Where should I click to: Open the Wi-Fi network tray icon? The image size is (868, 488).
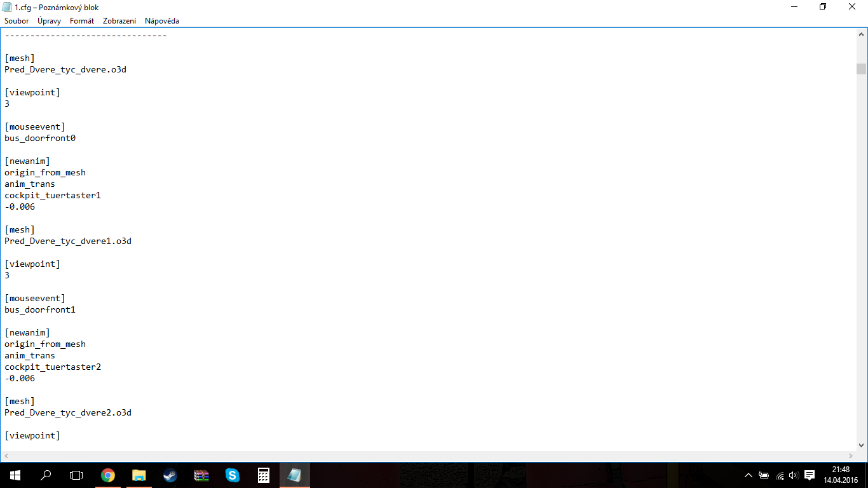[780, 475]
